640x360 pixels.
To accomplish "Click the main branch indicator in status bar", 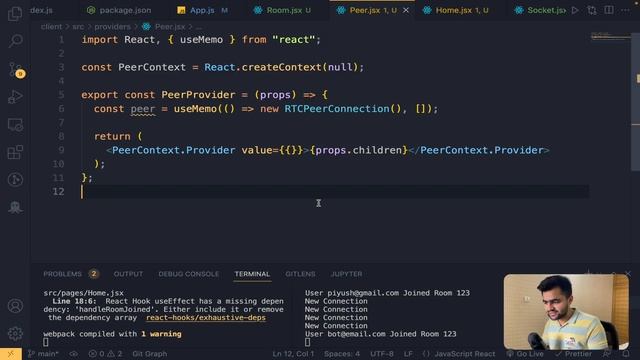I will pos(43,354).
